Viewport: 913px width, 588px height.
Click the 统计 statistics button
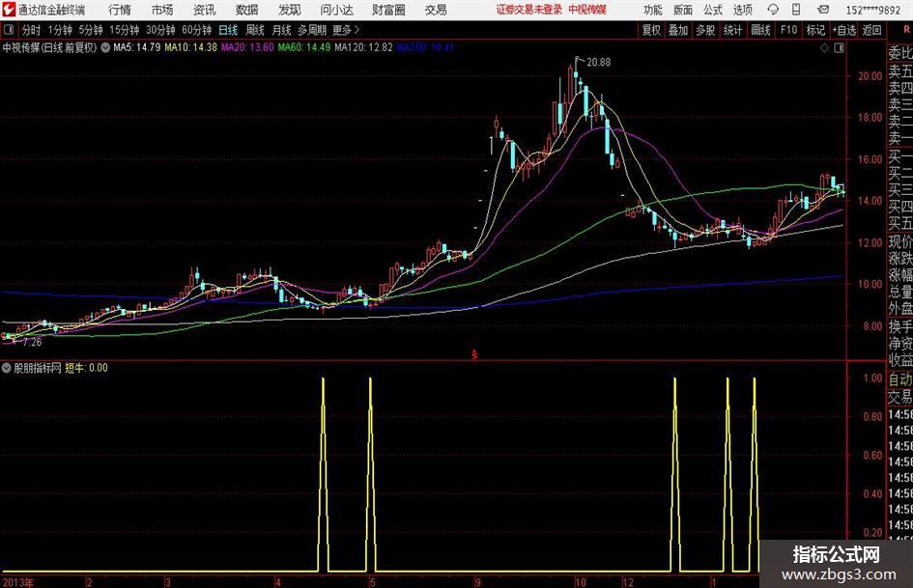coord(733,30)
